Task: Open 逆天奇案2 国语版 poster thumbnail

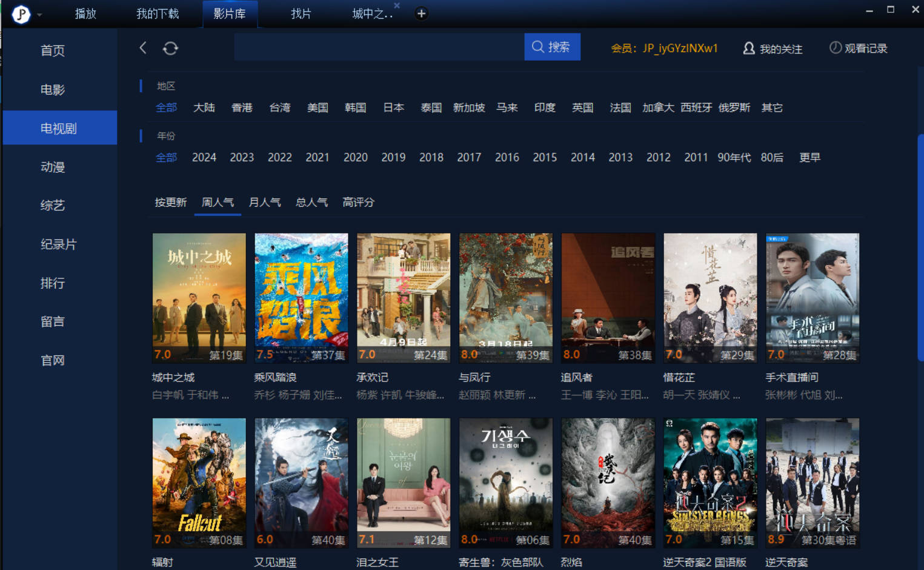Action: (x=711, y=483)
